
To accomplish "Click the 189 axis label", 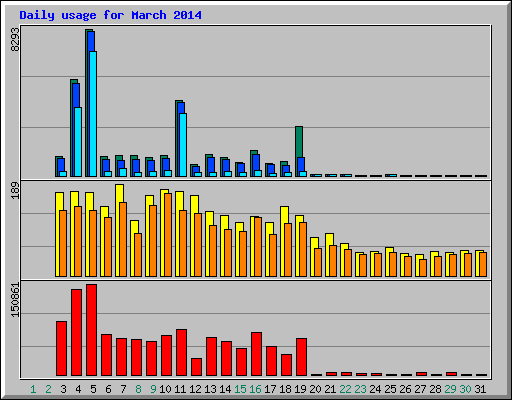I will 15,190.
